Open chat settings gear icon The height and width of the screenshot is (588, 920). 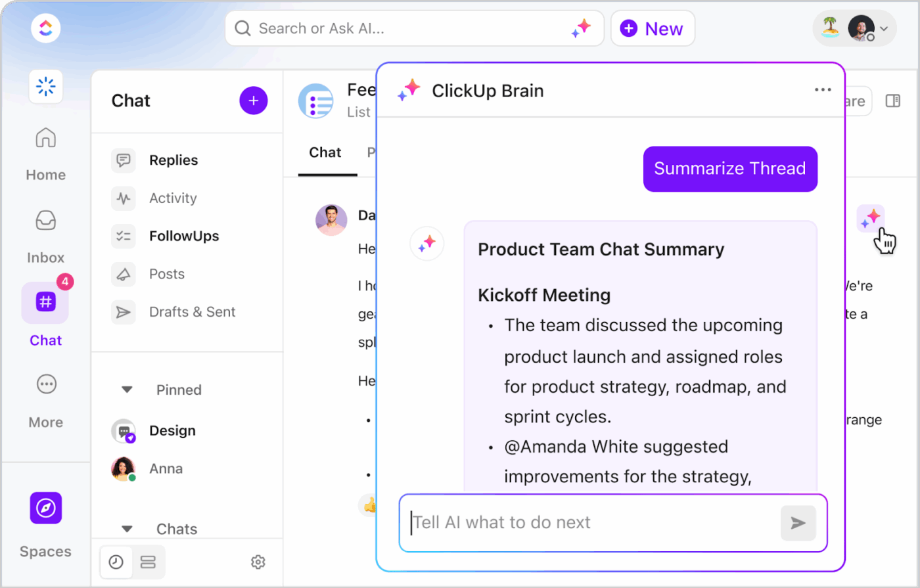[x=258, y=562]
